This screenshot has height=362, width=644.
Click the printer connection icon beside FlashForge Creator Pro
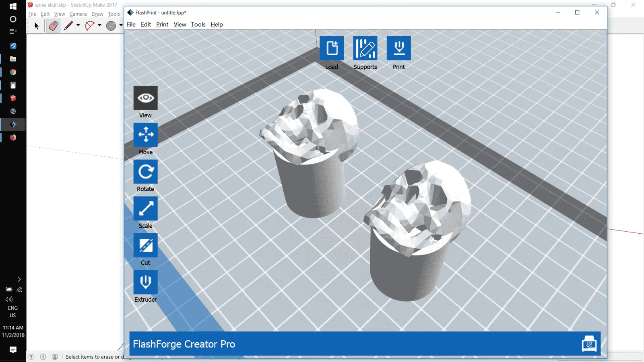click(589, 344)
